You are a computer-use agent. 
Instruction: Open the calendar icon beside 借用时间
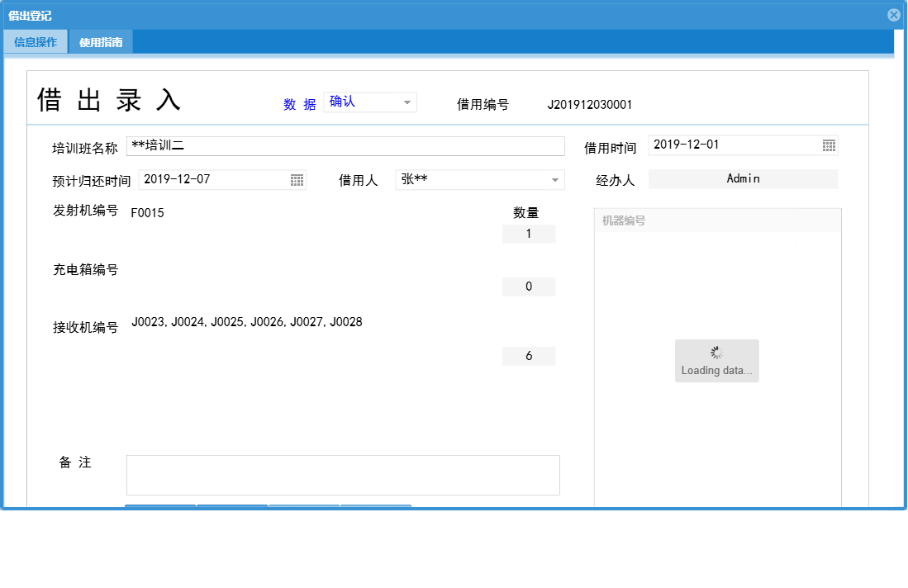[828, 145]
